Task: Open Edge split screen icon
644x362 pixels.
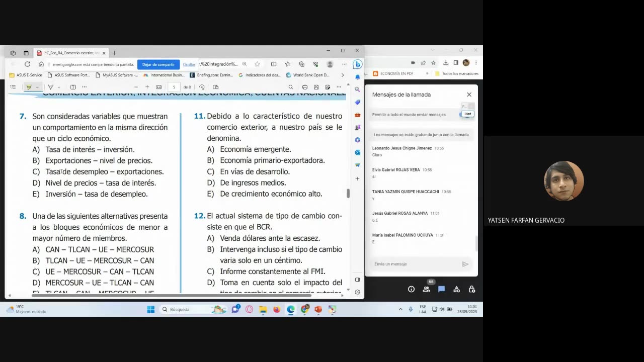Action: coord(274,64)
